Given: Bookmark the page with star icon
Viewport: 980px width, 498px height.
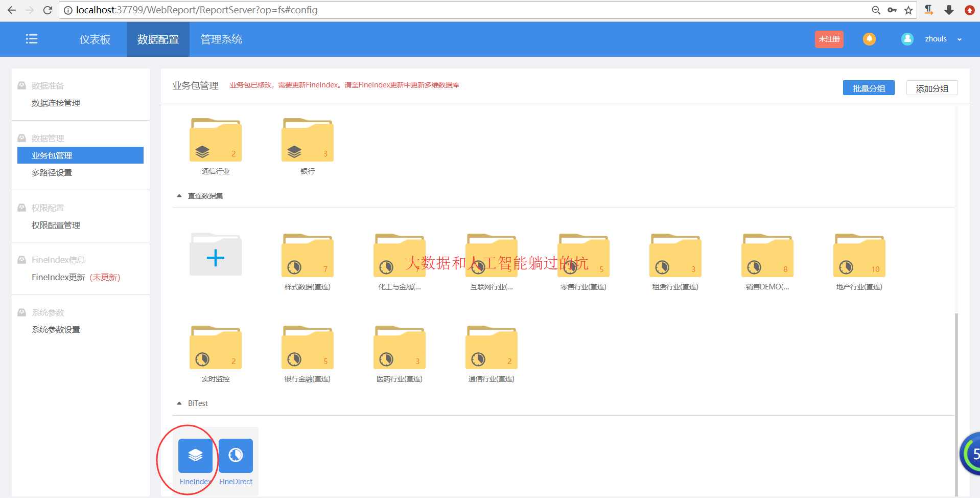Looking at the screenshot, I should [x=908, y=10].
